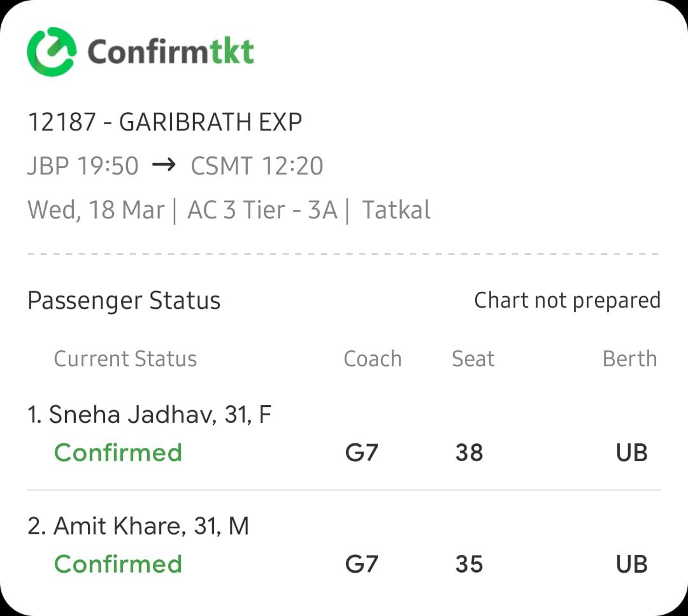Click the Passenger Status heading
Viewport: 688px width, 616px height.
(x=124, y=301)
